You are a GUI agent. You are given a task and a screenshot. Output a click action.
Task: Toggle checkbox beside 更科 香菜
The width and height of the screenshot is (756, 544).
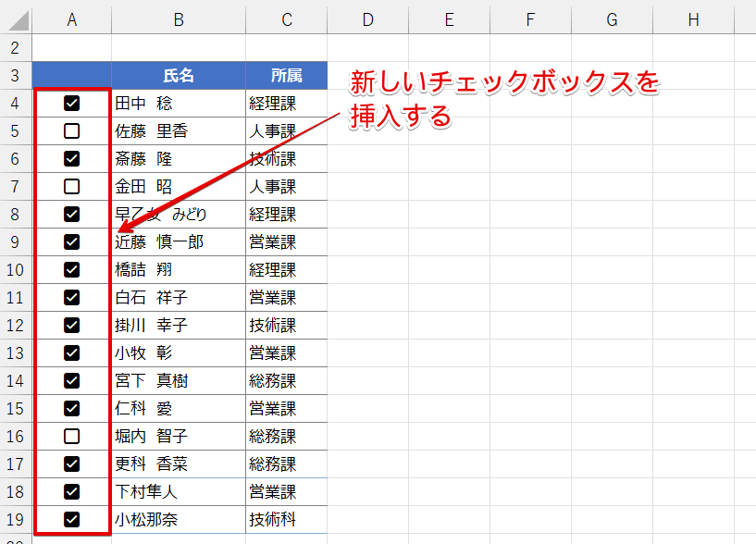(72, 464)
